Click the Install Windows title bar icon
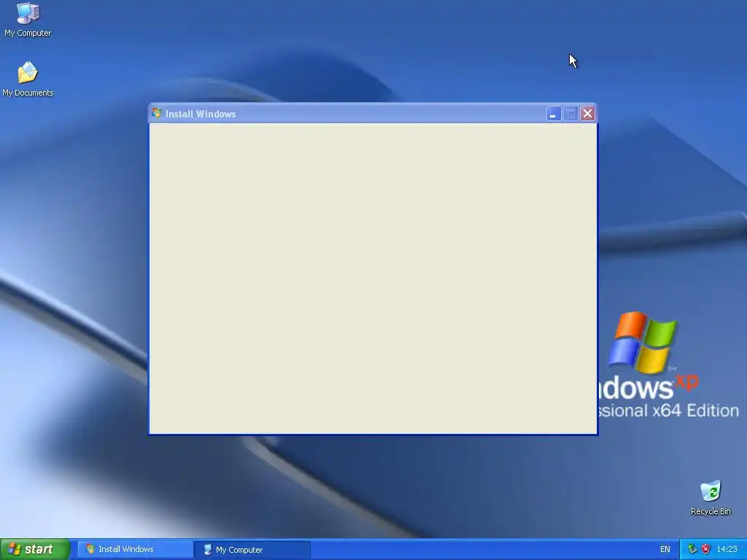 click(157, 113)
